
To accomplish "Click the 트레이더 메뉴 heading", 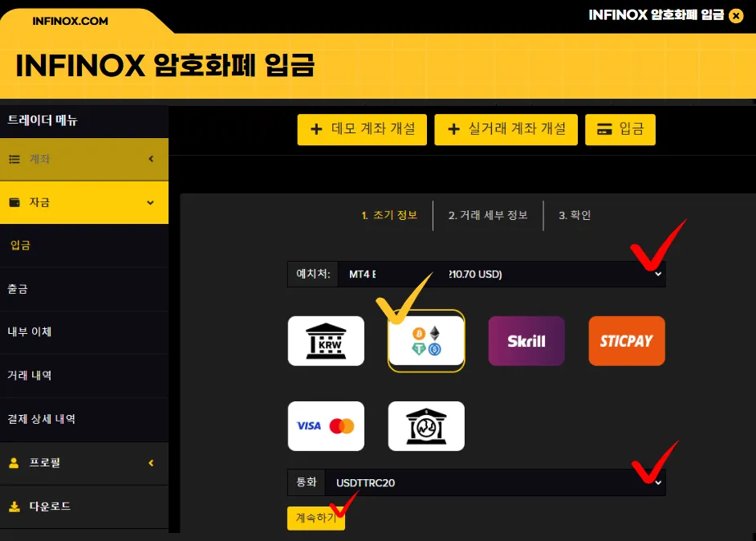I will pyautogui.click(x=43, y=120).
